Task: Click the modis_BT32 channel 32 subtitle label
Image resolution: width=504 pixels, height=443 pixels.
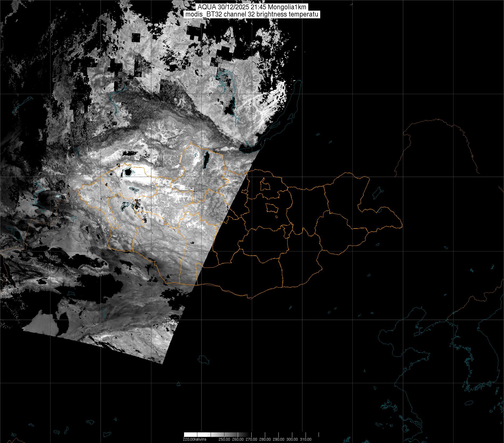Action: click(x=252, y=14)
